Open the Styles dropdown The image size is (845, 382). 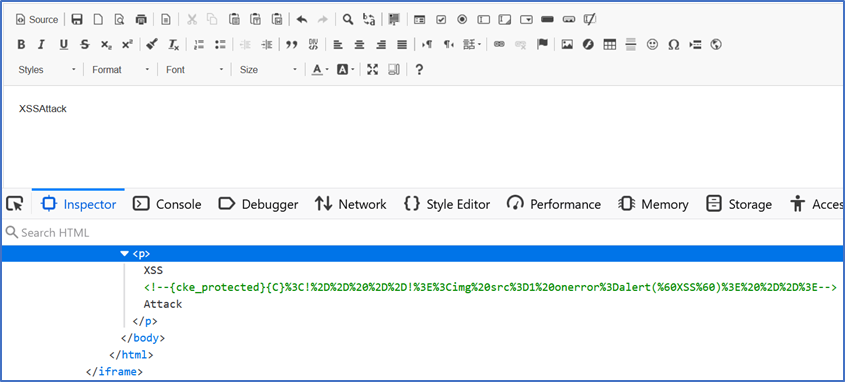point(47,70)
